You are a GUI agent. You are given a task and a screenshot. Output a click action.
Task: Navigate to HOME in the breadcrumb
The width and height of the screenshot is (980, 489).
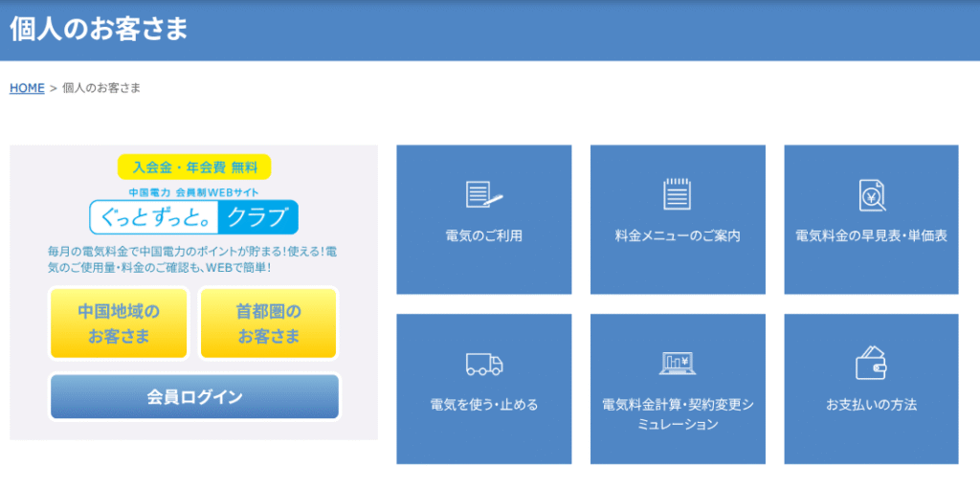[27, 88]
